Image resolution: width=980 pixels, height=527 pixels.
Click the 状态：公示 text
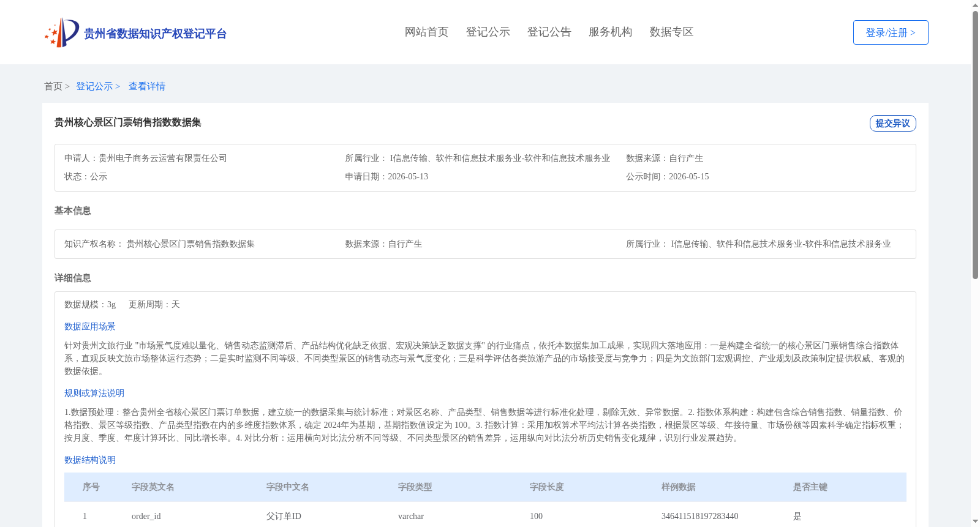click(x=86, y=176)
